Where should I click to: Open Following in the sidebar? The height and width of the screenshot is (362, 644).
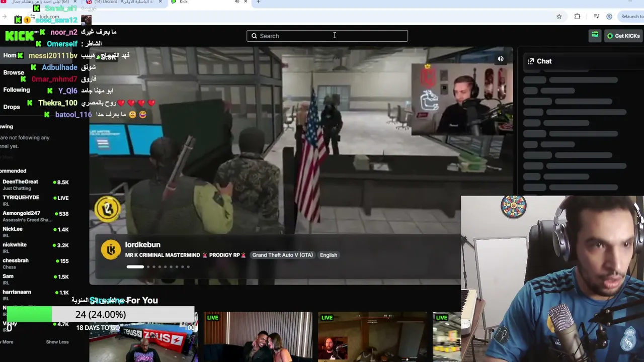click(17, 90)
